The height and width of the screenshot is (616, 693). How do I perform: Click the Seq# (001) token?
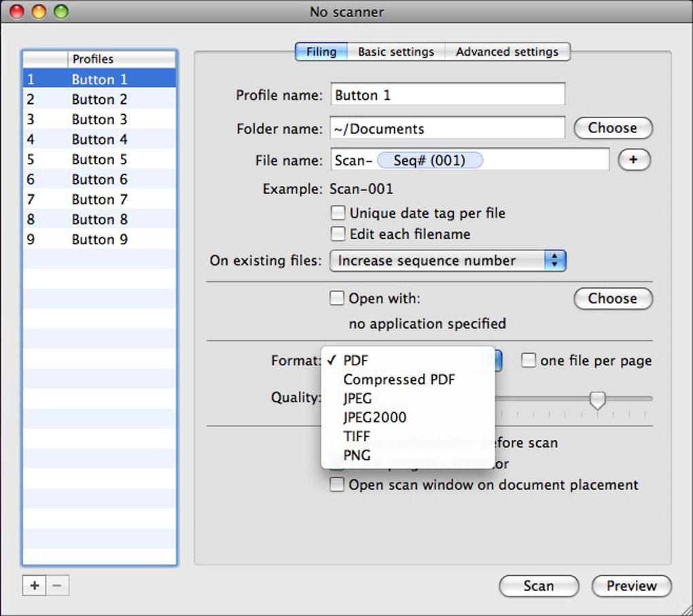pyautogui.click(x=429, y=160)
